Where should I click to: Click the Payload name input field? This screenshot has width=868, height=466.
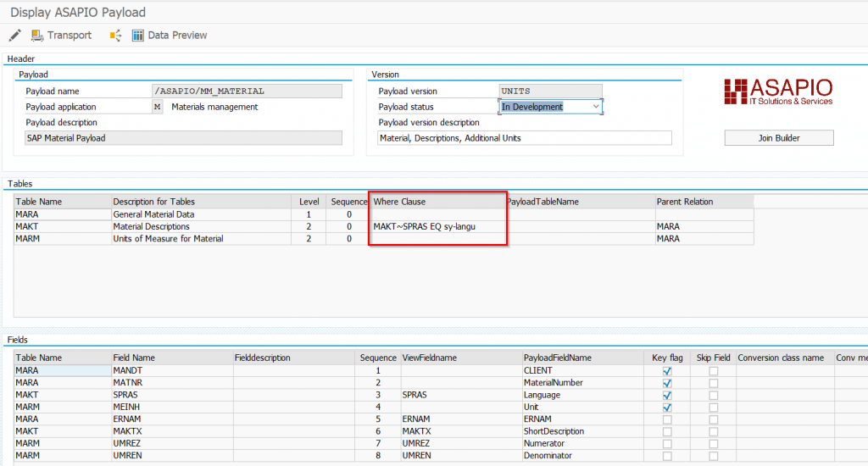[x=246, y=91]
